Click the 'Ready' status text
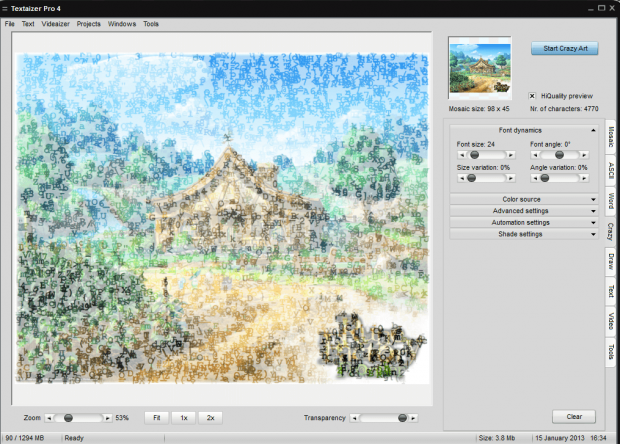 [74, 438]
